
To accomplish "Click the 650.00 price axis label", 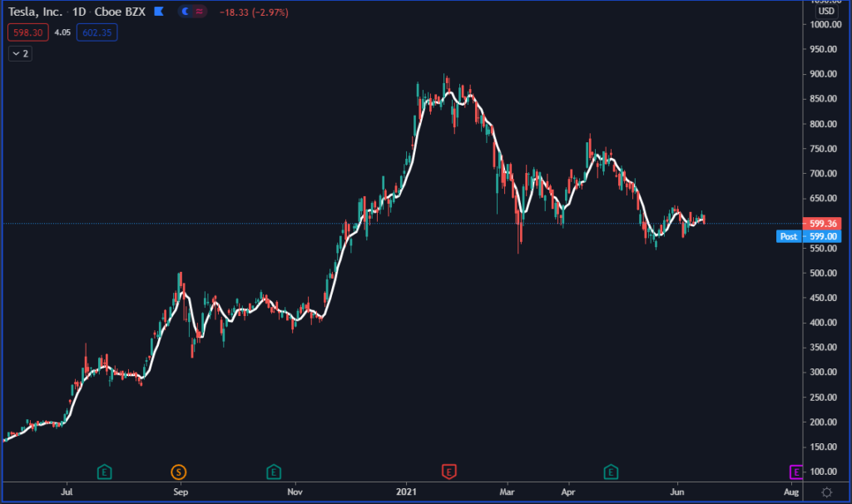I will click(823, 198).
